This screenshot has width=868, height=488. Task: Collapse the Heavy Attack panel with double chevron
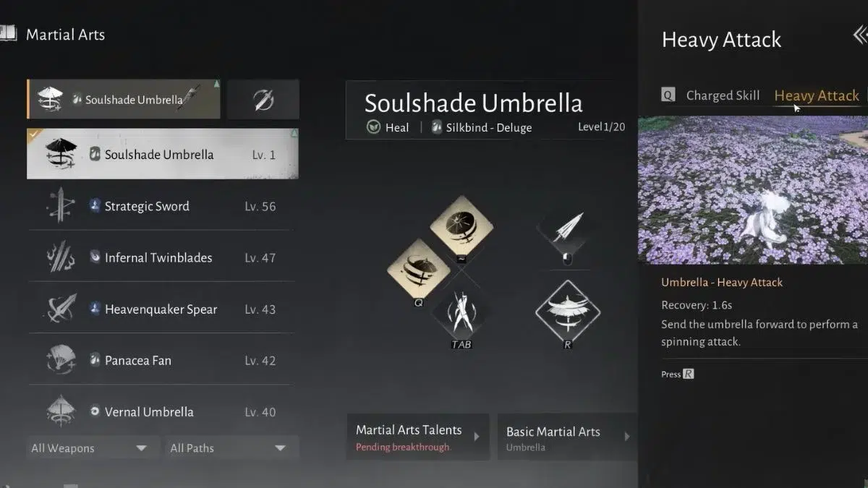[859, 35]
